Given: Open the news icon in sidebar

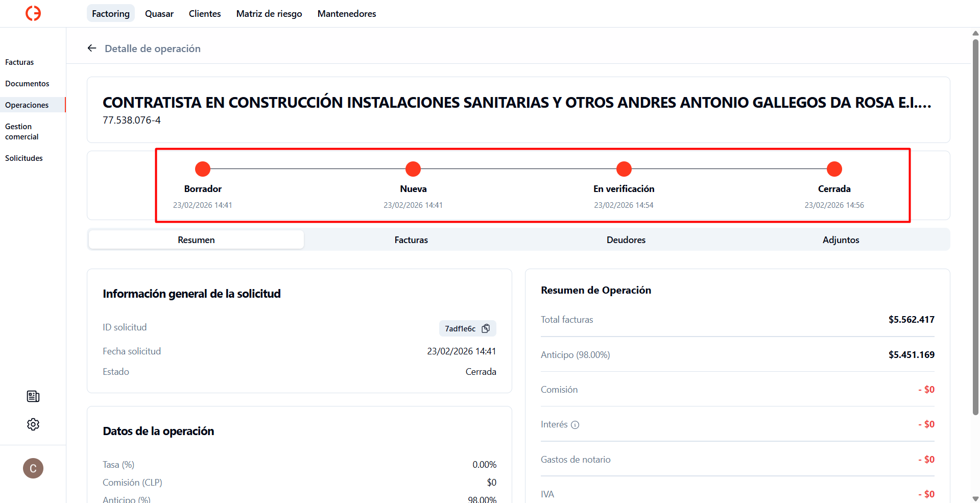Looking at the screenshot, I should point(33,396).
